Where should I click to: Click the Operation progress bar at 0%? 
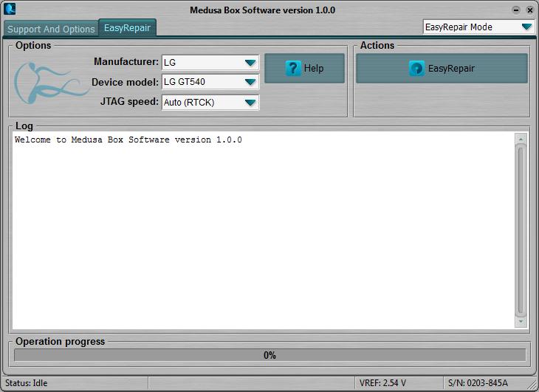269,355
